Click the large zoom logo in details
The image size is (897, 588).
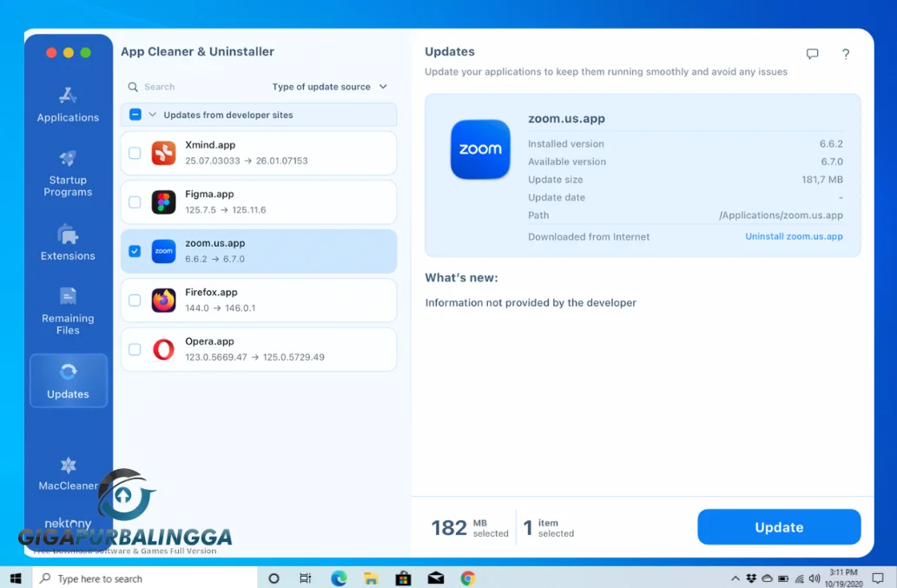pos(480,149)
